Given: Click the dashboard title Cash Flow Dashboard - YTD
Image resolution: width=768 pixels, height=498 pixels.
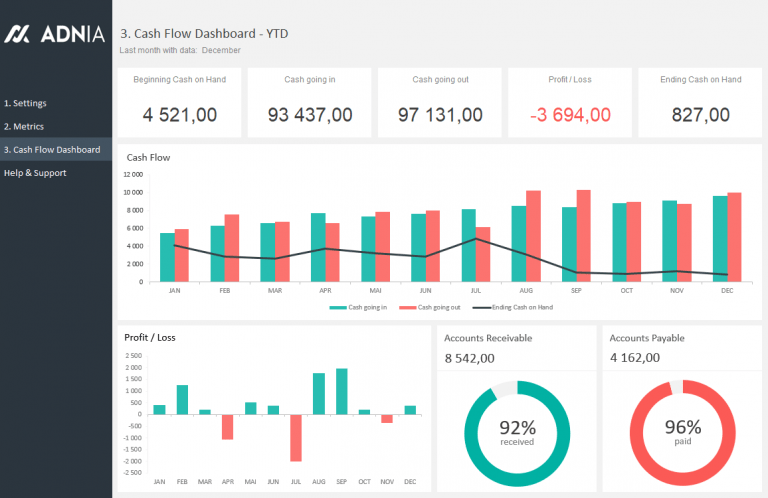Looking at the screenshot, I should (x=205, y=34).
